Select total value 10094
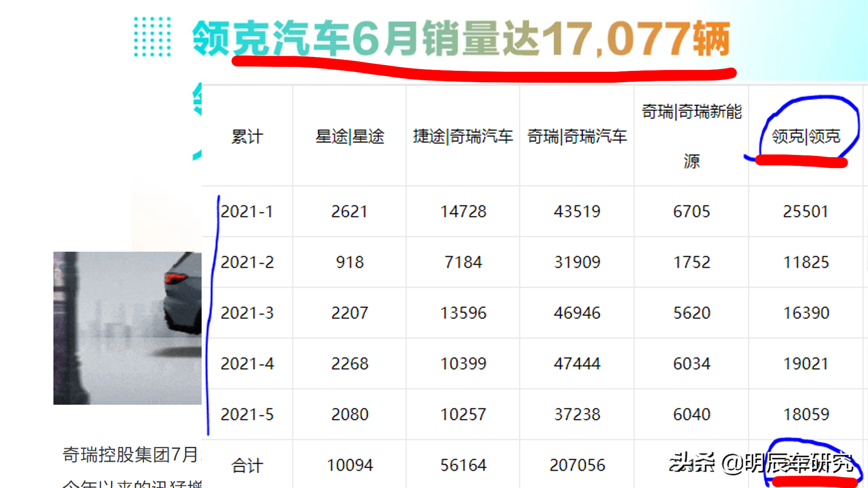The height and width of the screenshot is (488, 868). click(x=349, y=465)
